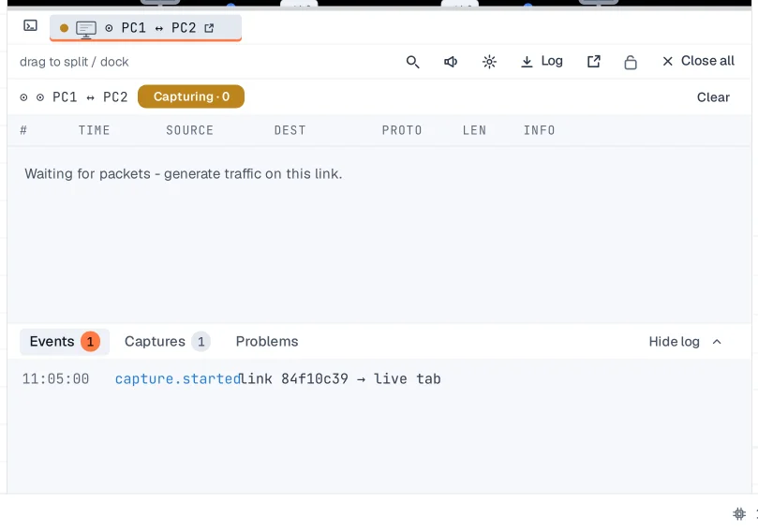Click the # column header
The width and height of the screenshot is (758, 532).
click(x=23, y=130)
